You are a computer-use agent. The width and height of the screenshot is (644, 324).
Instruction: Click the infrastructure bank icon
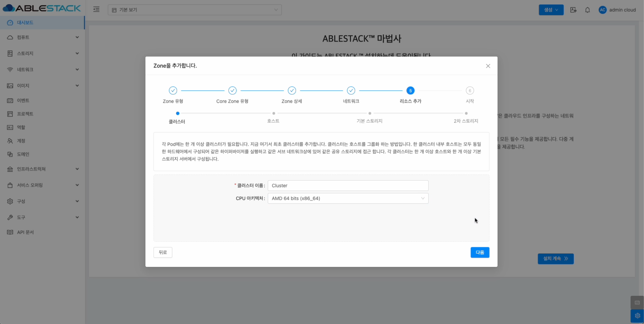10,169
